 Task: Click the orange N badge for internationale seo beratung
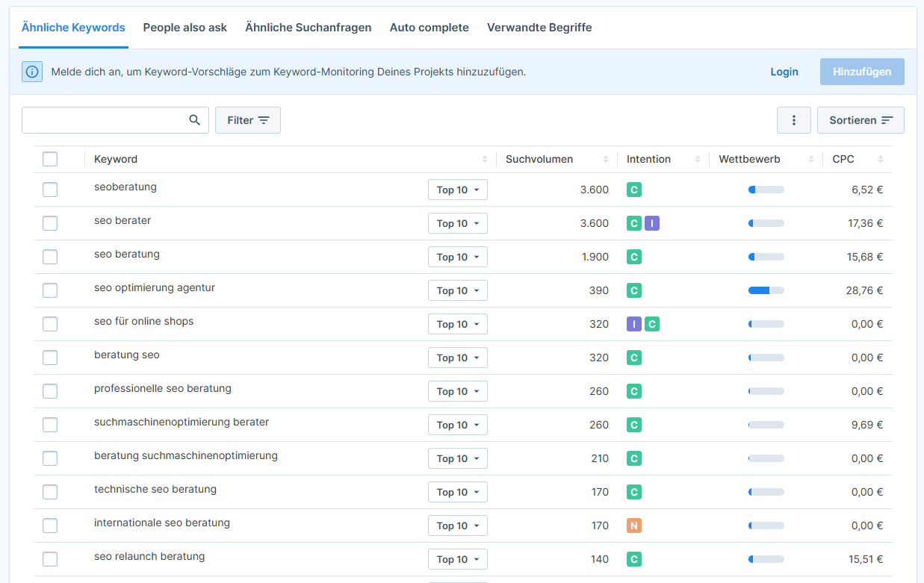634,526
